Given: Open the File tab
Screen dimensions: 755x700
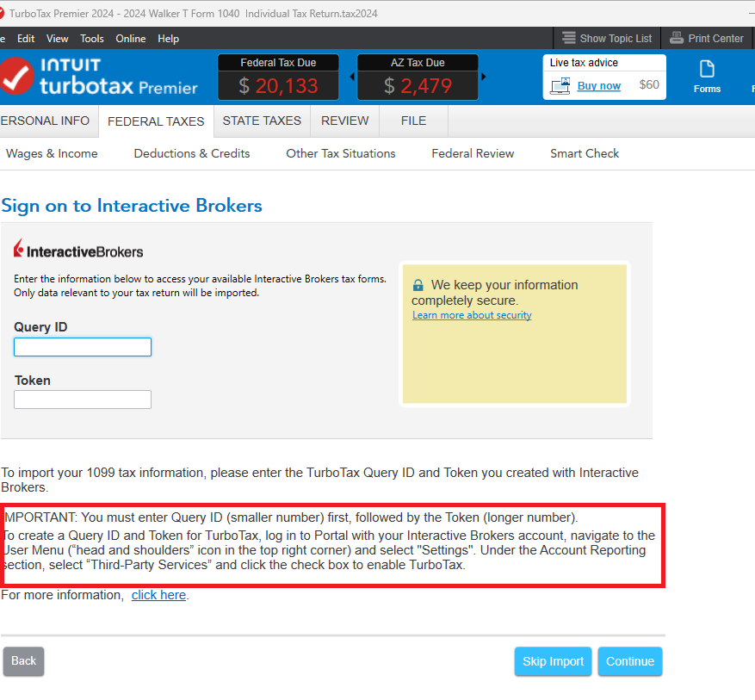Looking at the screenshot, I should coord(413,121).
